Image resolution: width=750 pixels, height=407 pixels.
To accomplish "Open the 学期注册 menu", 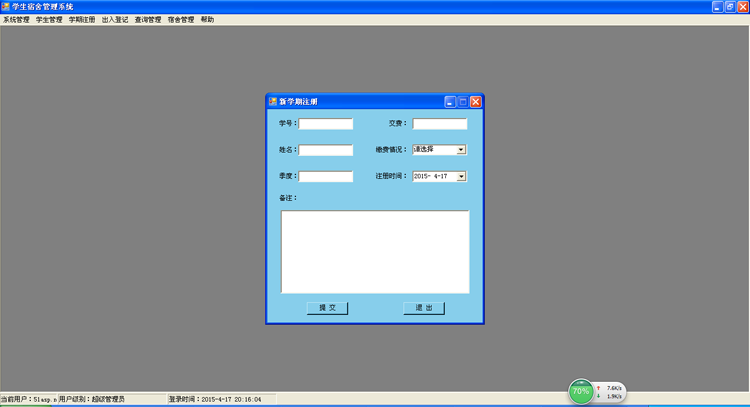I will [x=82, y=20].
